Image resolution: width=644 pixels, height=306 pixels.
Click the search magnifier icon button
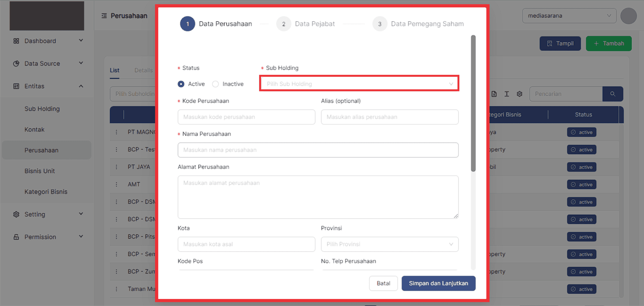click(x=612, y=94)
